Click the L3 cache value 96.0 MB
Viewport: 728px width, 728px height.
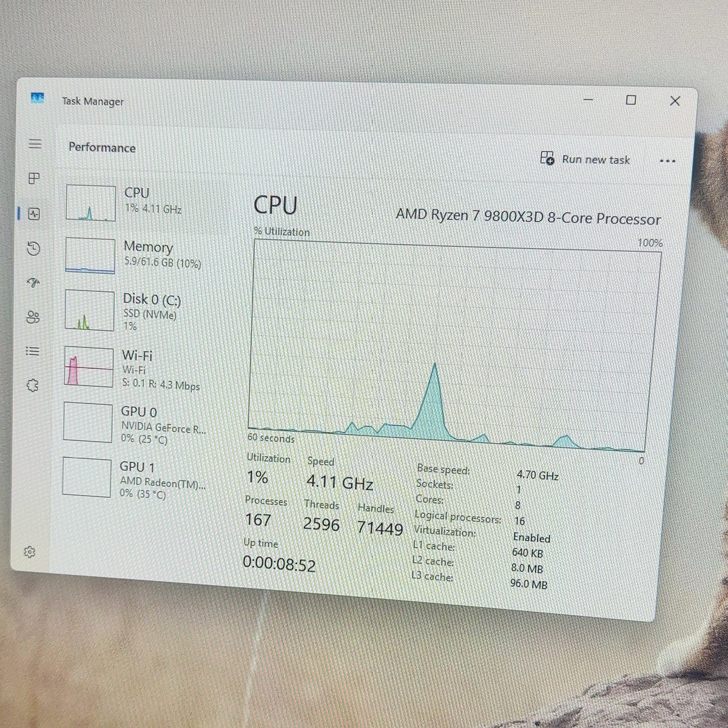[x=528, y=584]
